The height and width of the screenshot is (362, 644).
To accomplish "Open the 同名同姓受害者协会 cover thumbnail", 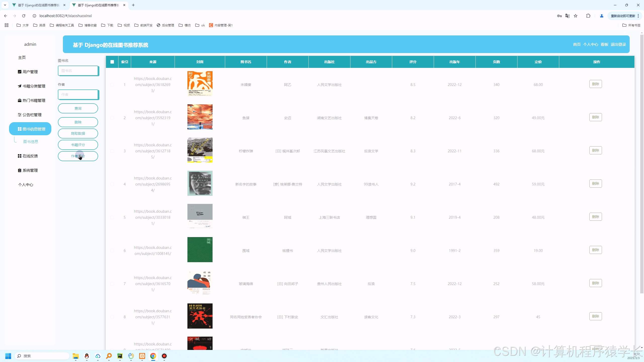I will pyautogui.click(x=200, y=316).
